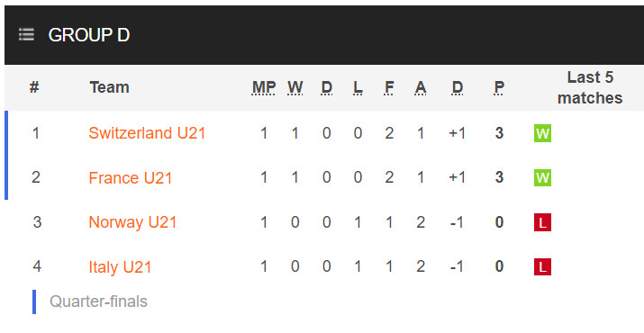Viewport: 644px width, 333px height.
Task: Click the draws D column header
Action: [x=327, y=87]
